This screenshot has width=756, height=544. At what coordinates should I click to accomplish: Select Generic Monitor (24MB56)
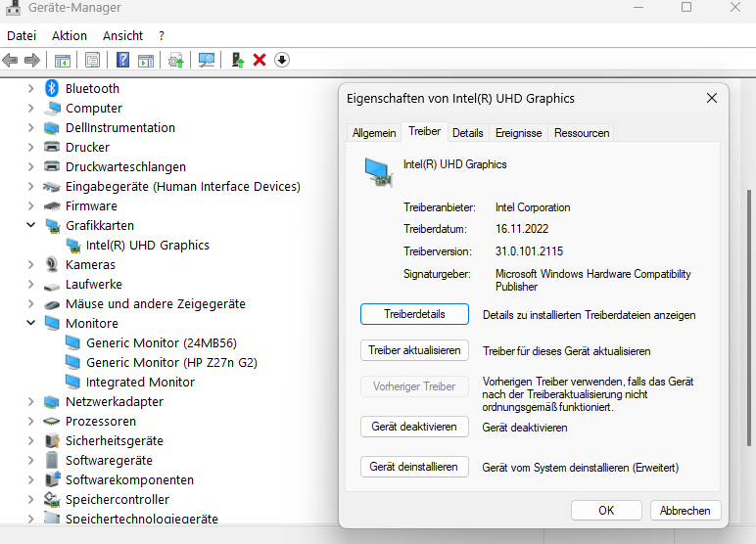[x=162, y=343]
